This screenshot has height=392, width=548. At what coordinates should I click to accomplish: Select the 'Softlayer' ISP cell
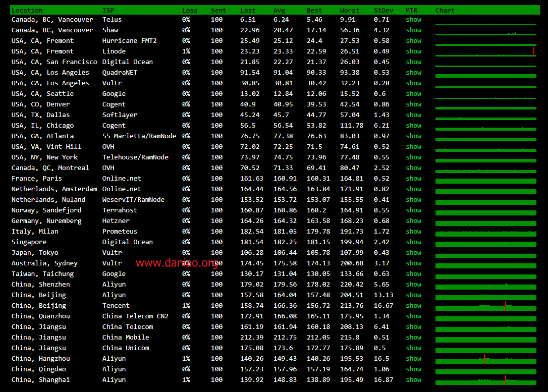pos(120,115)
